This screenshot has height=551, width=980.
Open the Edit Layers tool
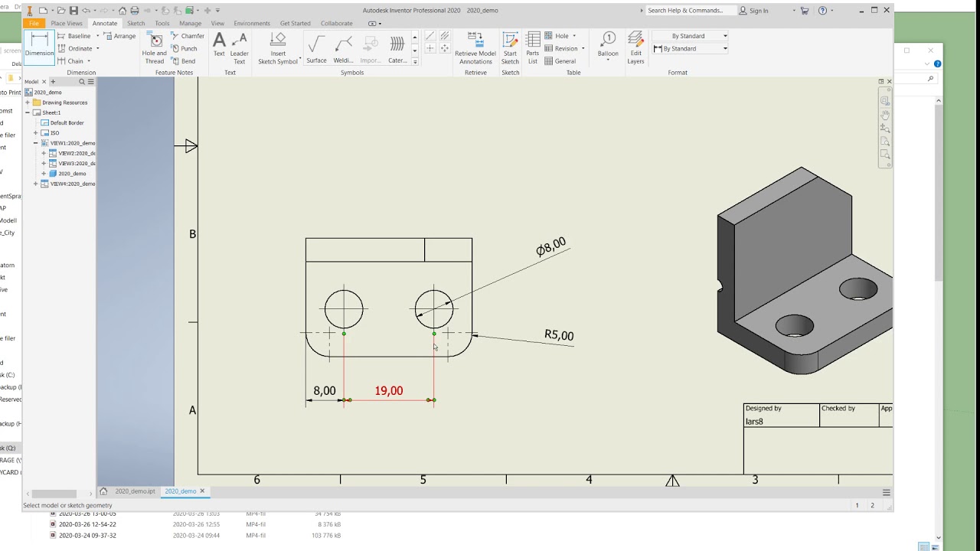(x=636, y=48)
